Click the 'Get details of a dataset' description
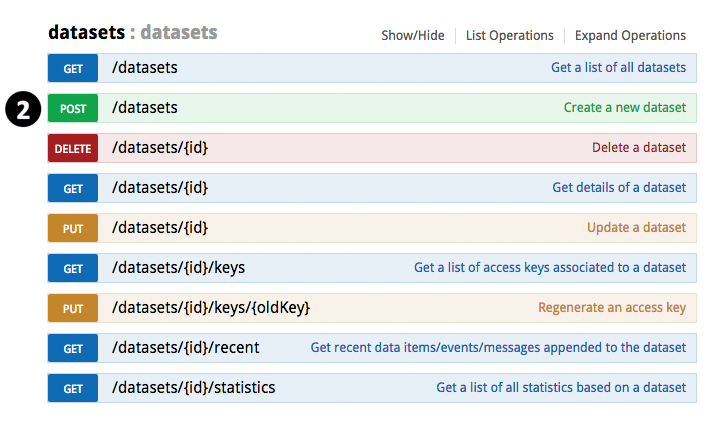 [x=619, y=188]
